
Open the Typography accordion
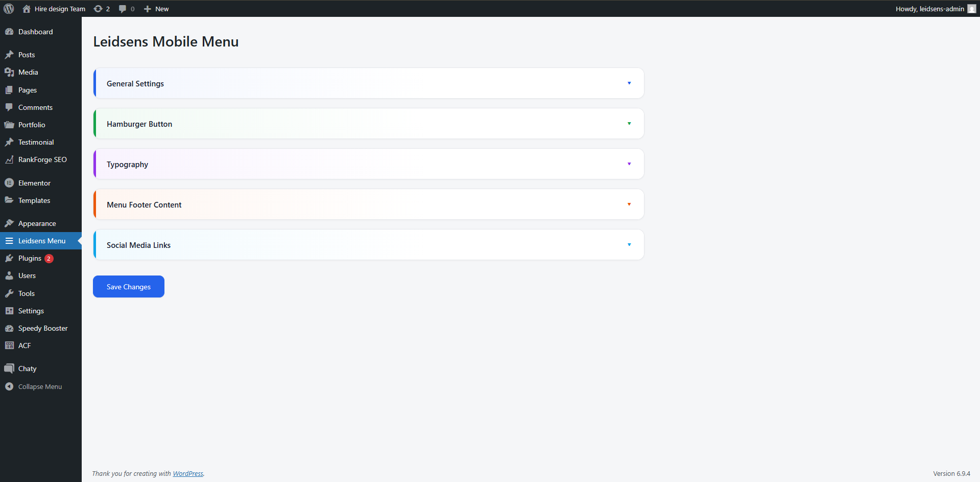coord(368,164)
